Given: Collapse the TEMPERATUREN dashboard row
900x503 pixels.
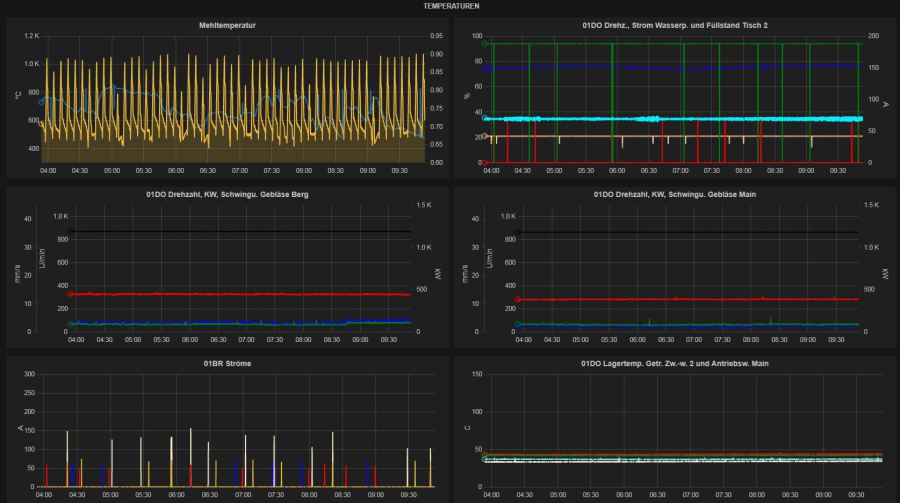Looking at the screenshot, I should pos(449,5).
